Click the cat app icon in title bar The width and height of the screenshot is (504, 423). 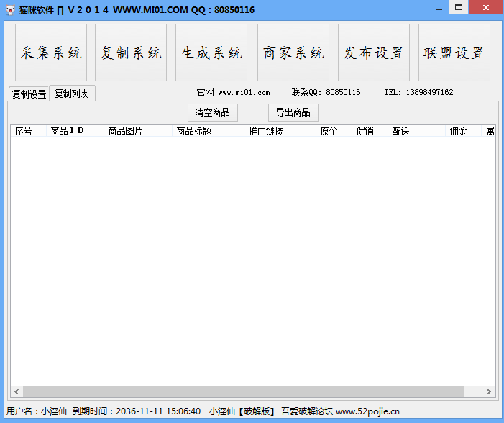point(10,9)
